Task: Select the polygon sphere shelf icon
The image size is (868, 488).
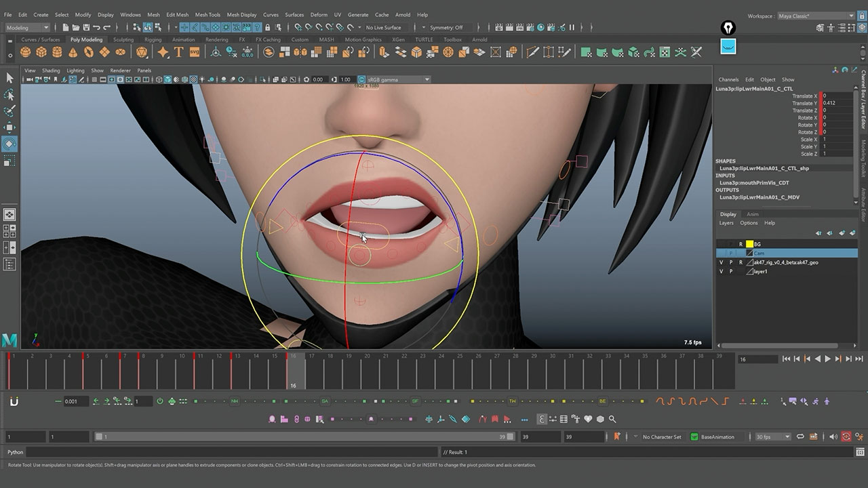Action: [27, 53]
